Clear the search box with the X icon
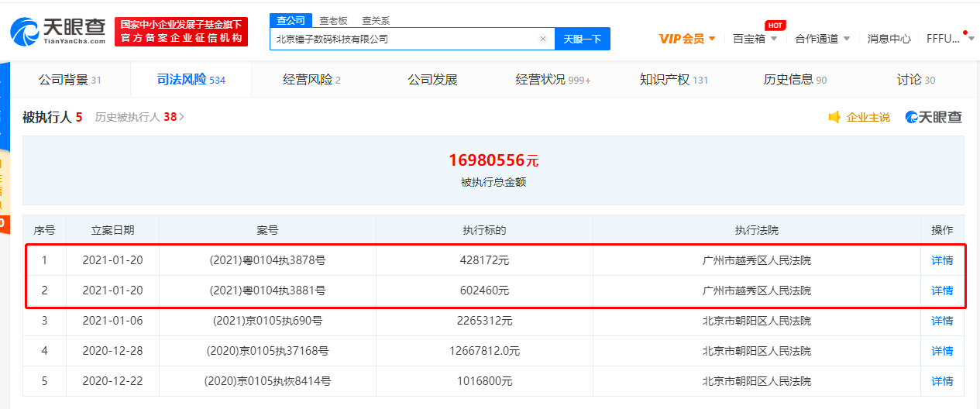Viewport: 980px width, 409px height. coord(542,39)
